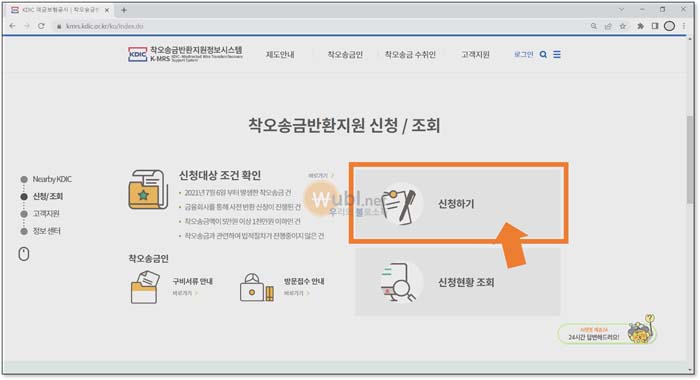Viewport: 700px width, 380px height.
Task: Open the 착오송금인 menu
Action: click(x=345, y=54)
